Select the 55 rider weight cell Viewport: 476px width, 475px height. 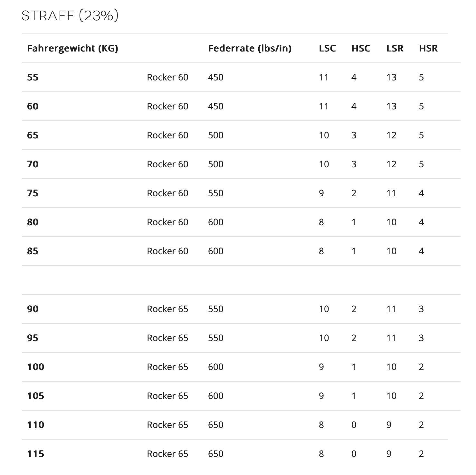click(x=33, y=77)
